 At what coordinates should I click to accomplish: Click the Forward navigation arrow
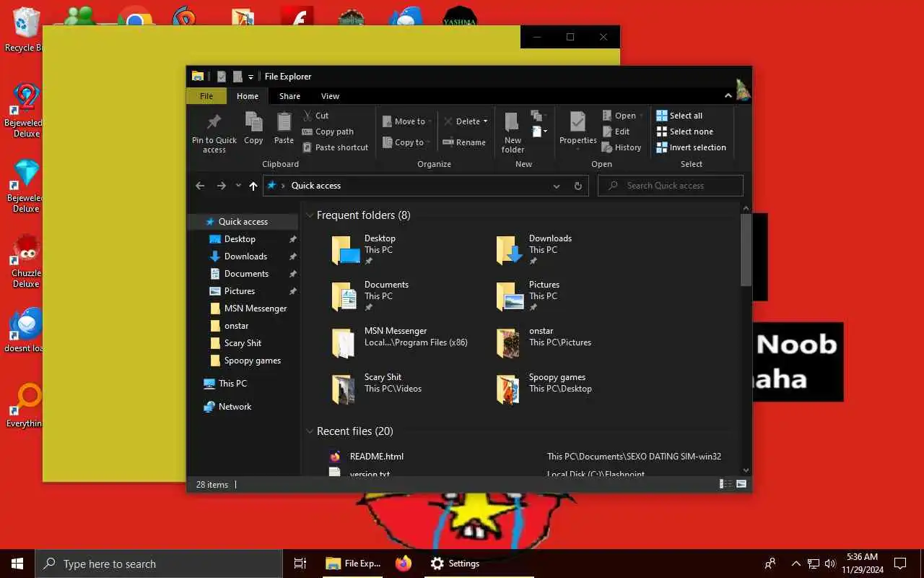(x=221, y=186)
